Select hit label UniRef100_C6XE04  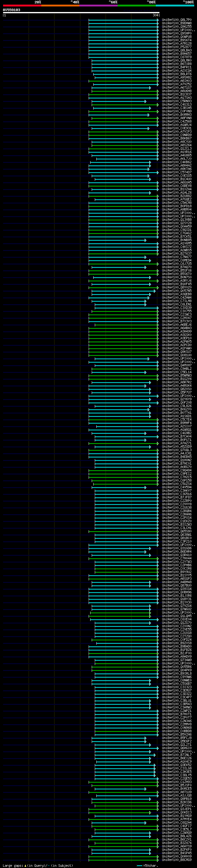click(176, 620)
